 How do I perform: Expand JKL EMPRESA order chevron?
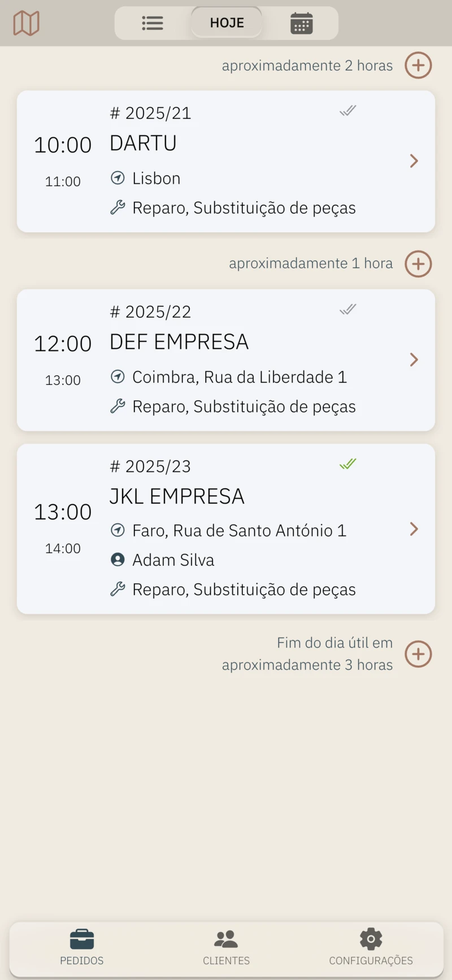point(414,529)
